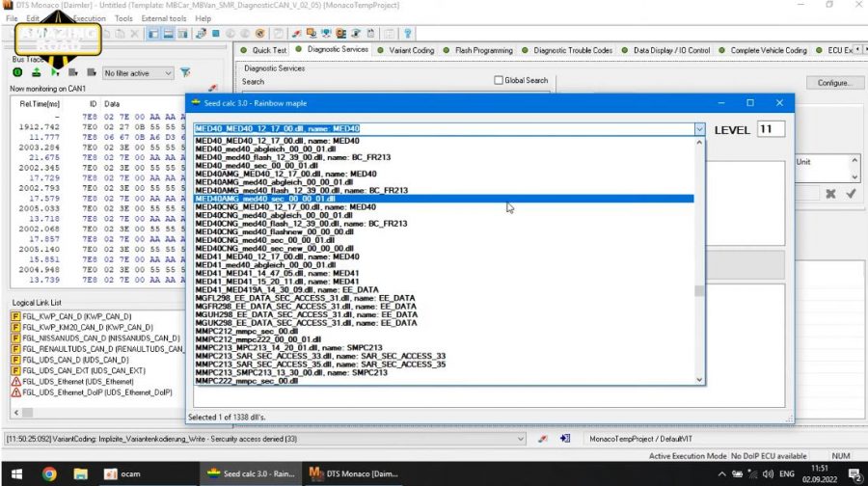The width and height of the screenshot is (868, 486).
Task: Open File Explorer from the taskbar
Action: (82, 474)
